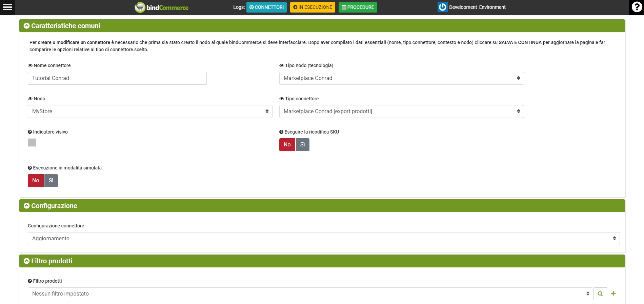Click the help icon next to Indicatore visivo

pos(30,132)
